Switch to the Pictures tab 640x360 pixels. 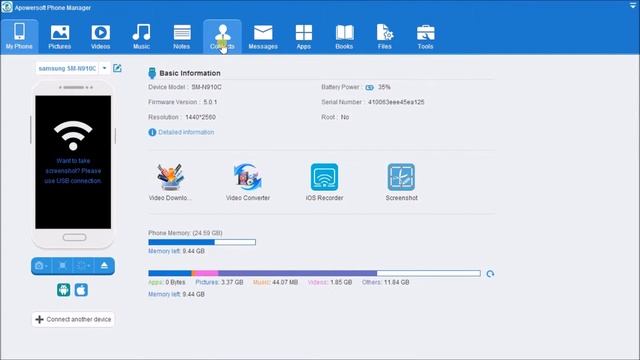pos(60,36)
